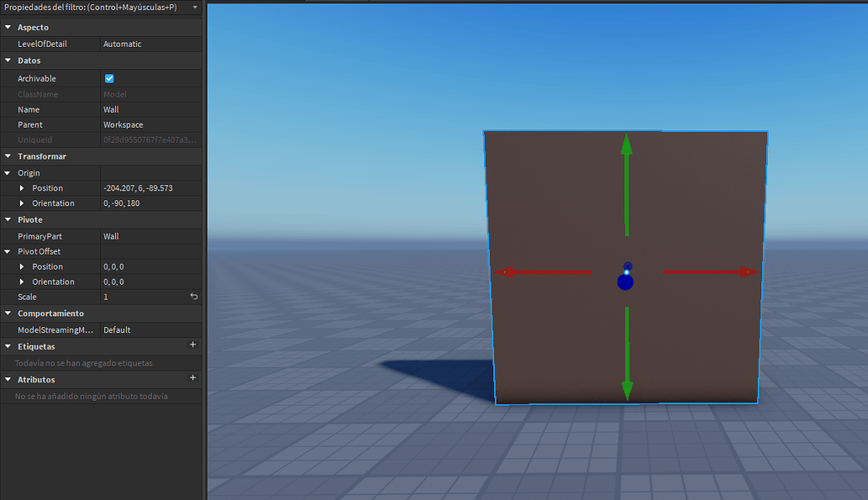Collapse the Datos section
The width and height of the screenshot is (868, 500).
(8, 60)
